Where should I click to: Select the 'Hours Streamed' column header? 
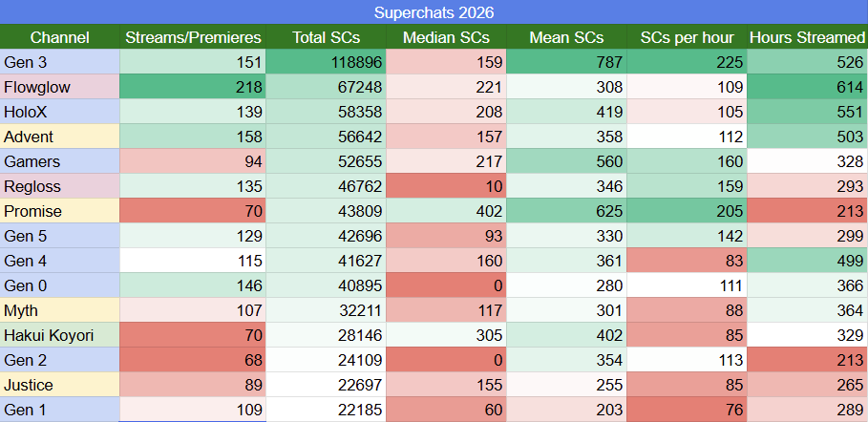[808, 37]
